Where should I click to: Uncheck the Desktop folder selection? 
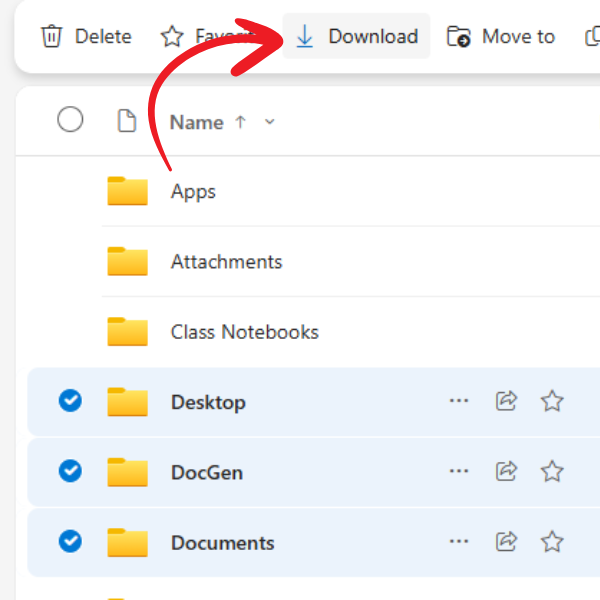[70, 401]
